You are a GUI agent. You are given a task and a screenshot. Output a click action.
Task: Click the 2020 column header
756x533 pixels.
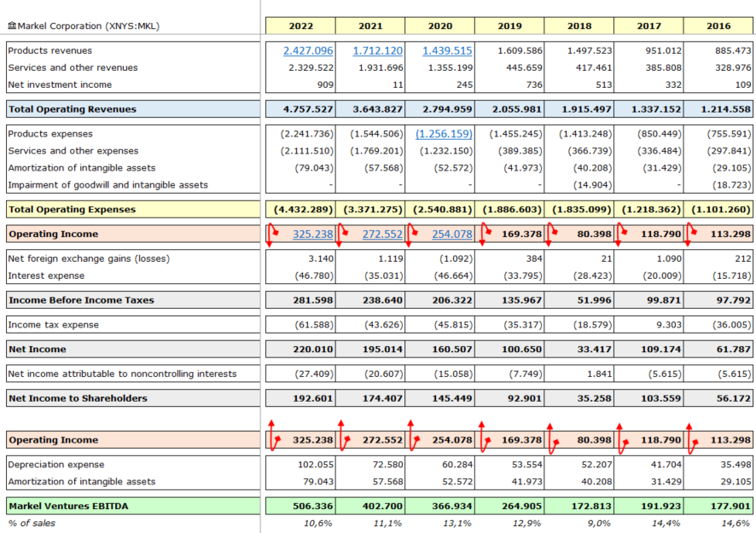pos(440,26)
